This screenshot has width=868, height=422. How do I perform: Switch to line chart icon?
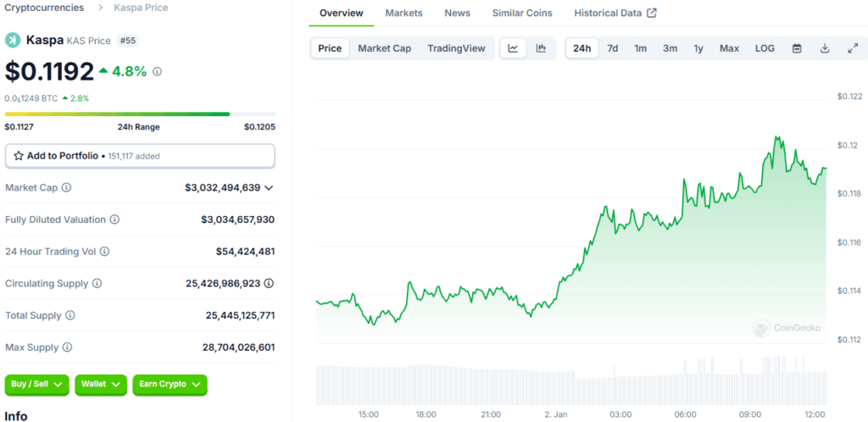point(513,48)
